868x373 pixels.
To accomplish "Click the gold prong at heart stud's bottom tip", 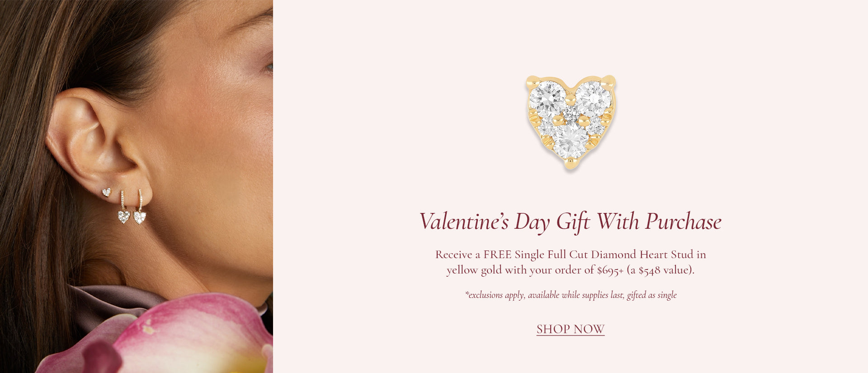I will (x=571, y=163).
